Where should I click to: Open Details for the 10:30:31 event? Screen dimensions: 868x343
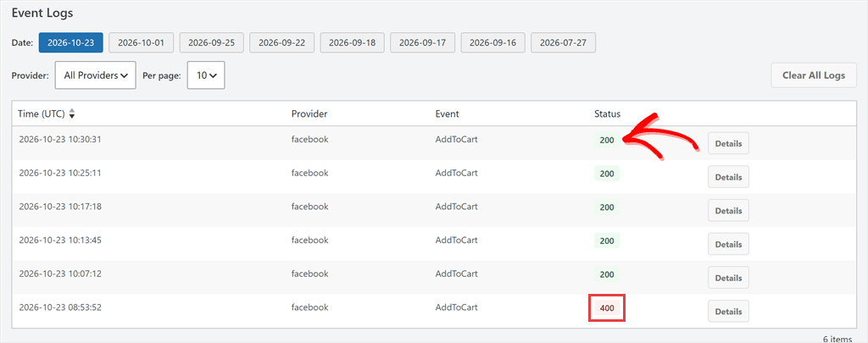tap(728, 143)
